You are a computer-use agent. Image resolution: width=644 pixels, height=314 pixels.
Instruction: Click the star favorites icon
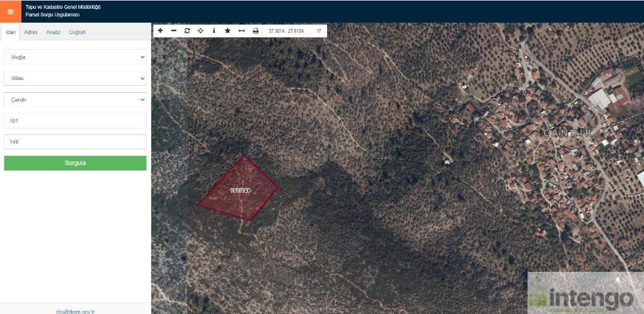[x=227, y=30]
